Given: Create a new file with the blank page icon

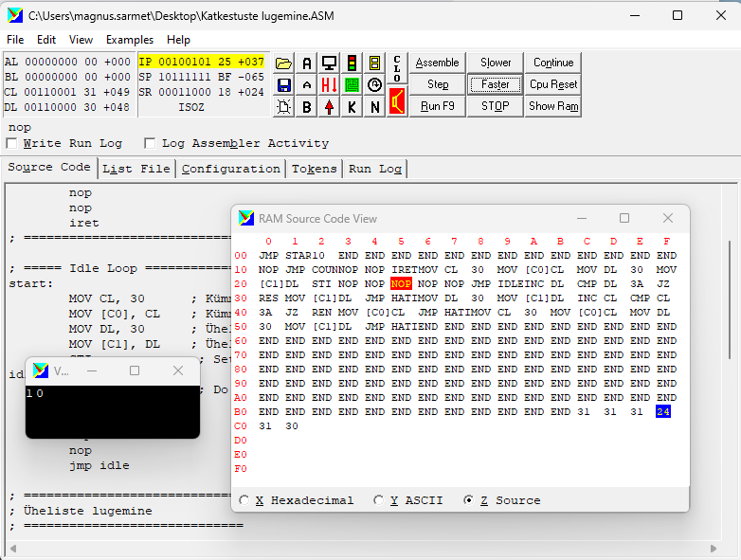Looking at the screenshot, I should [x=283, y=107].
